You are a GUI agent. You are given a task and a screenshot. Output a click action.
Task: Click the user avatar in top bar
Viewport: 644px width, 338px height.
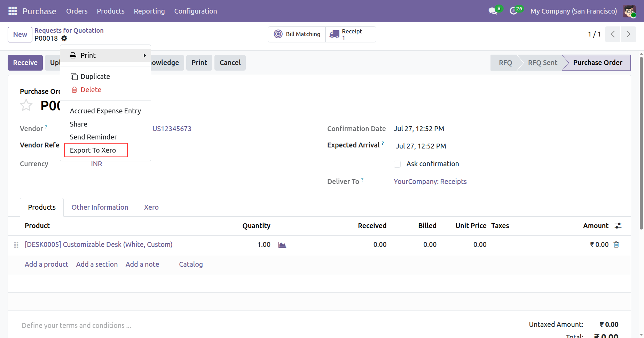coord(629,11)
